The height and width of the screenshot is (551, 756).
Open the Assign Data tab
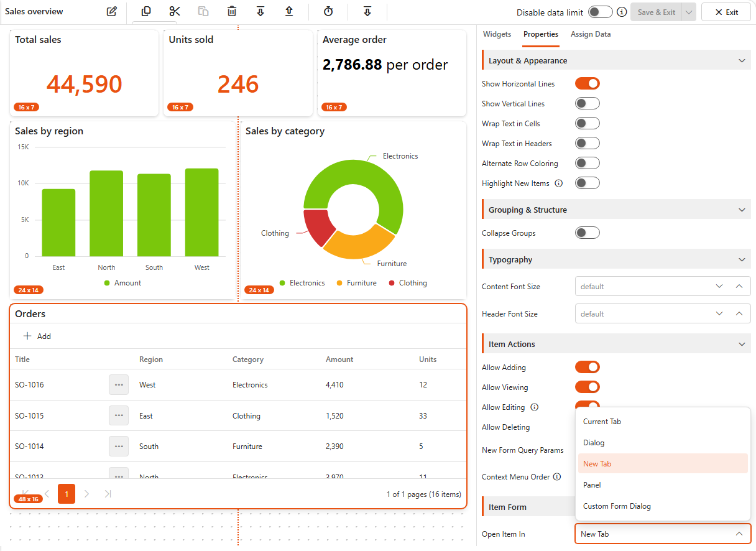coord(591,34)
